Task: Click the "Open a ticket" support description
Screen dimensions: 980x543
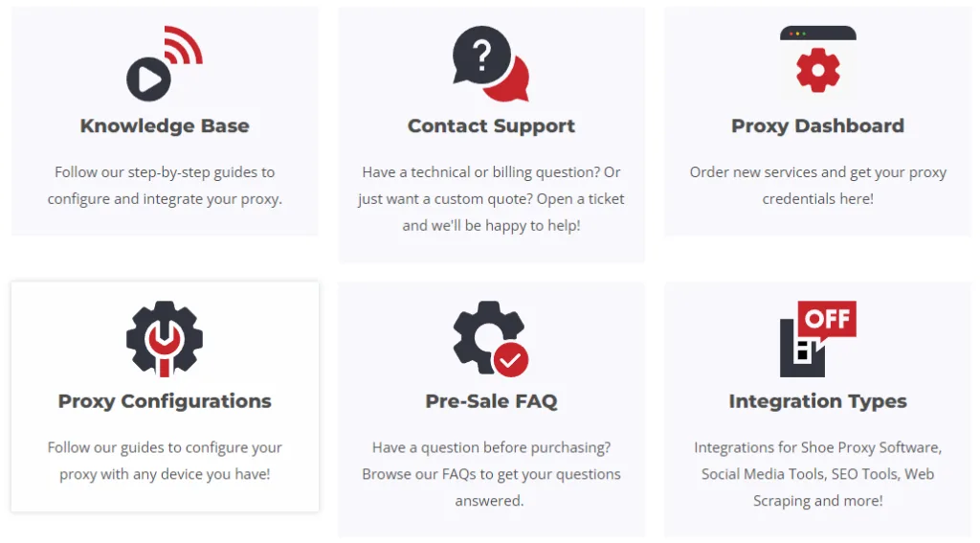Action: pyautogui.click(x=491, y=199)
